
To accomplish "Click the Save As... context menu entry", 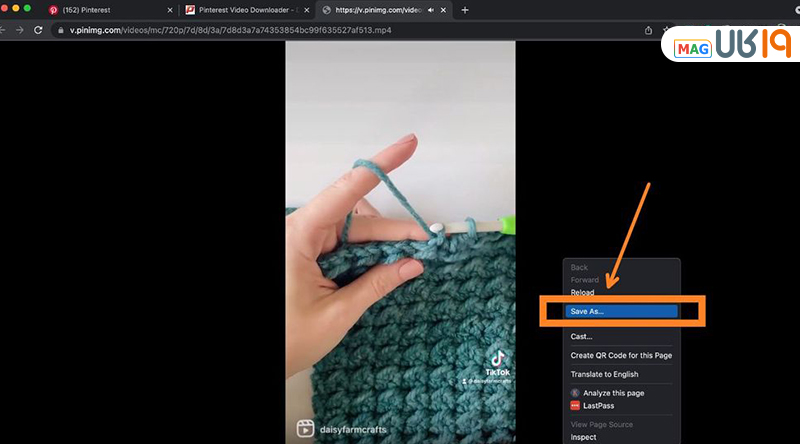I will [620, 311].
